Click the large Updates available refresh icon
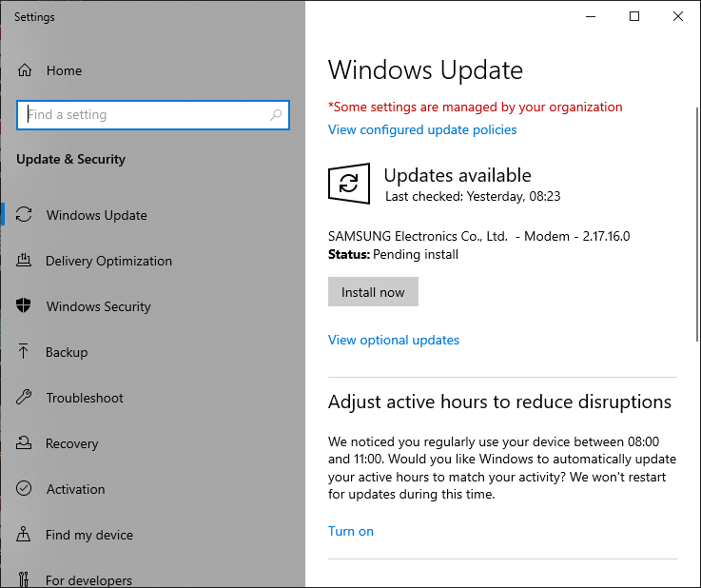701x588 pixels. tap(349, 183)
